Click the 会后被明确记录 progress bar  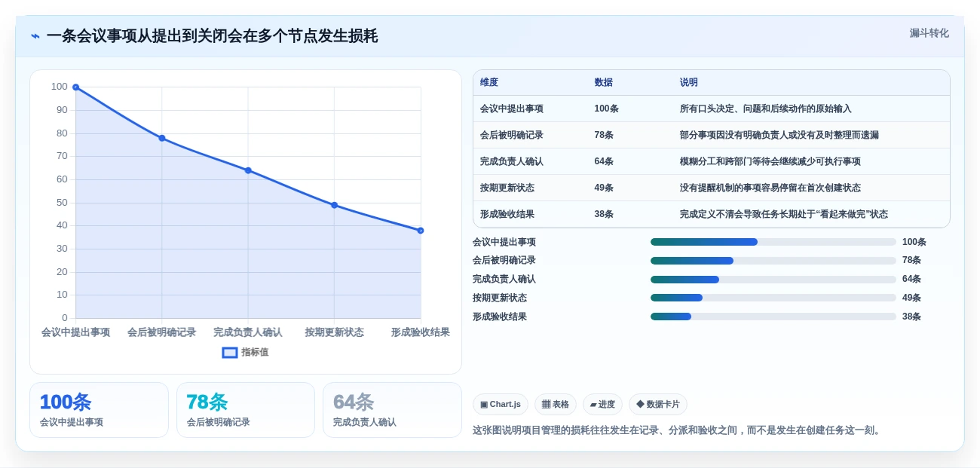(x=773, y=261)
